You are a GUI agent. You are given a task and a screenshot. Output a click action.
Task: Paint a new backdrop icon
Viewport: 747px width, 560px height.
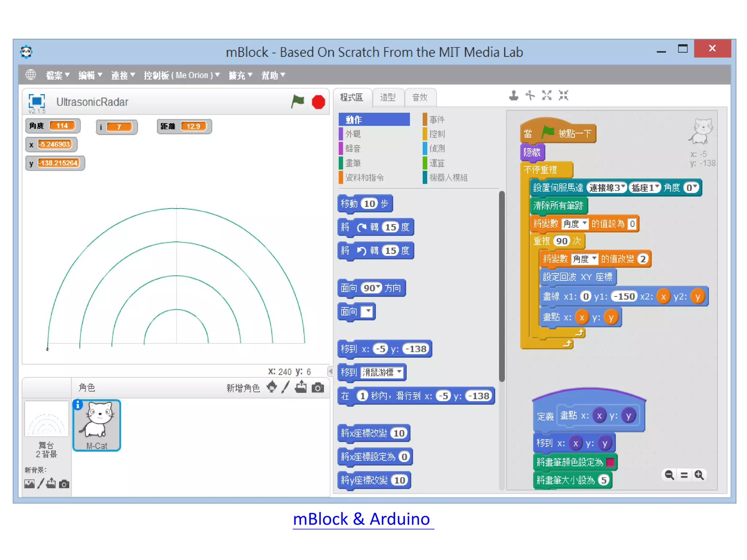coord(41,483)
